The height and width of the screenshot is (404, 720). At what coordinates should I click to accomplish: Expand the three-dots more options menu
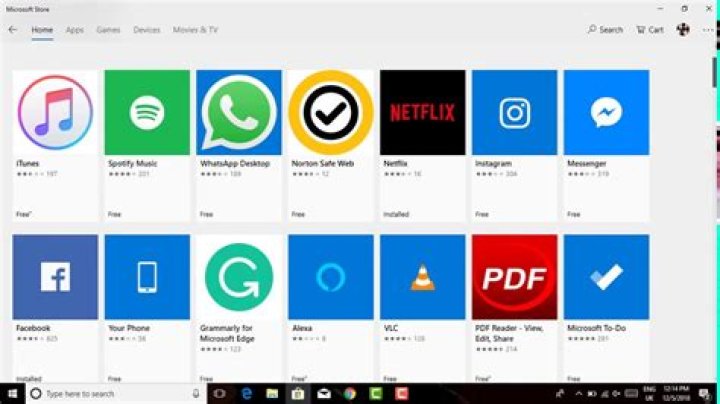tap(707, 30)
